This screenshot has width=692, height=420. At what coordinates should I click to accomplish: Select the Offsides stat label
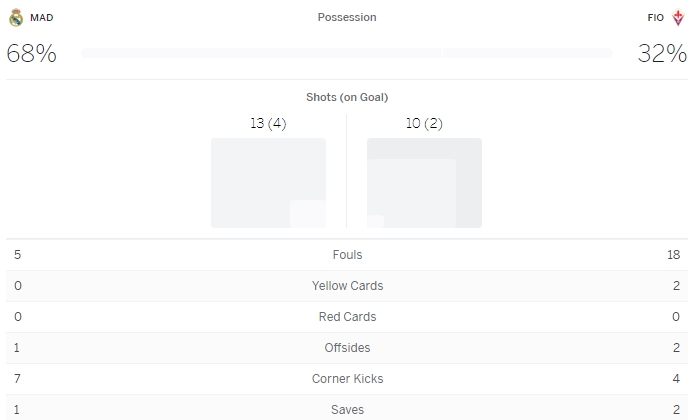pos(347,348)
